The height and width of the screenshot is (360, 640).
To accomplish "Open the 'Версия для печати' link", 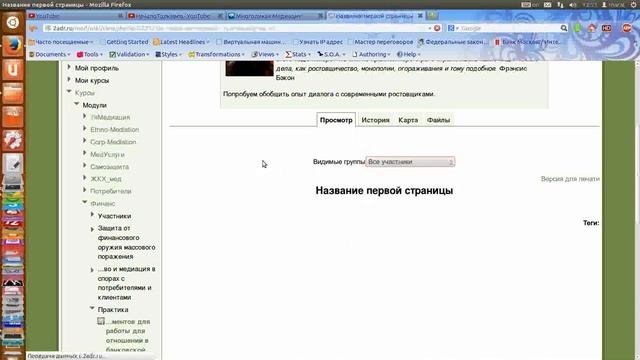I will tap(570, 179).
